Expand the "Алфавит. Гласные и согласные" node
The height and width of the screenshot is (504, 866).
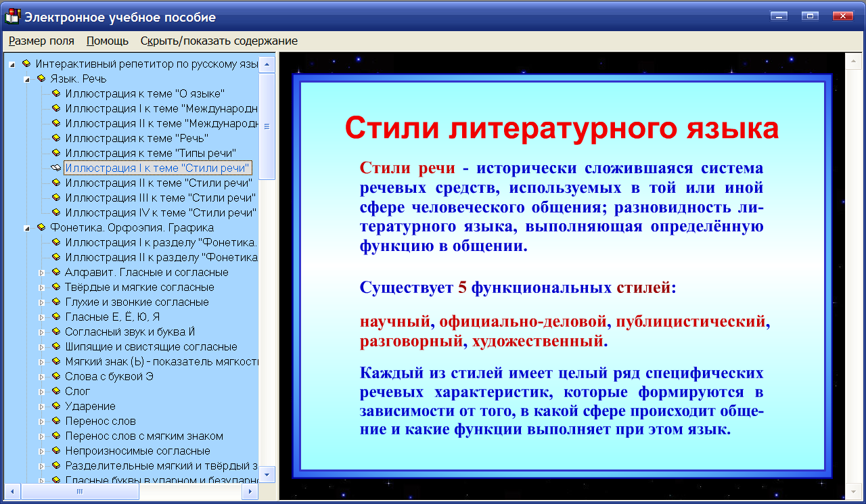pyautogui.click(x=43, y=272)
